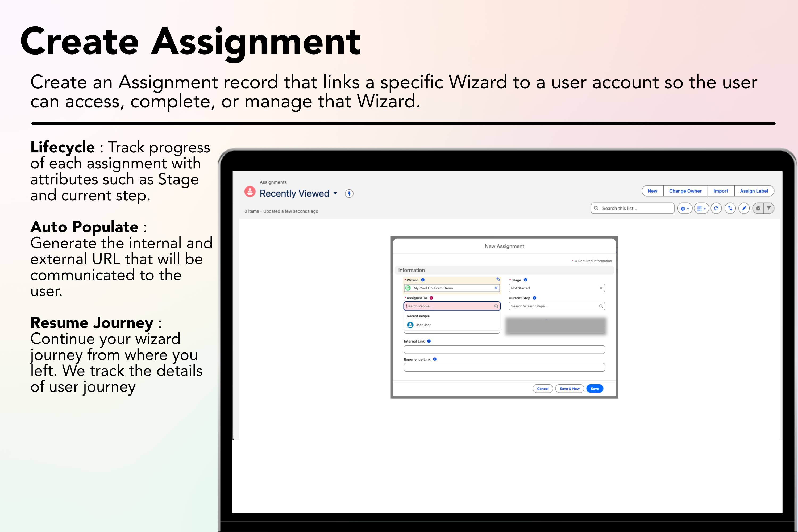The width and height of the screenshot is (798, 532).
Task: Click the '0 items' list status text
Action: click(x=251, y=211)
